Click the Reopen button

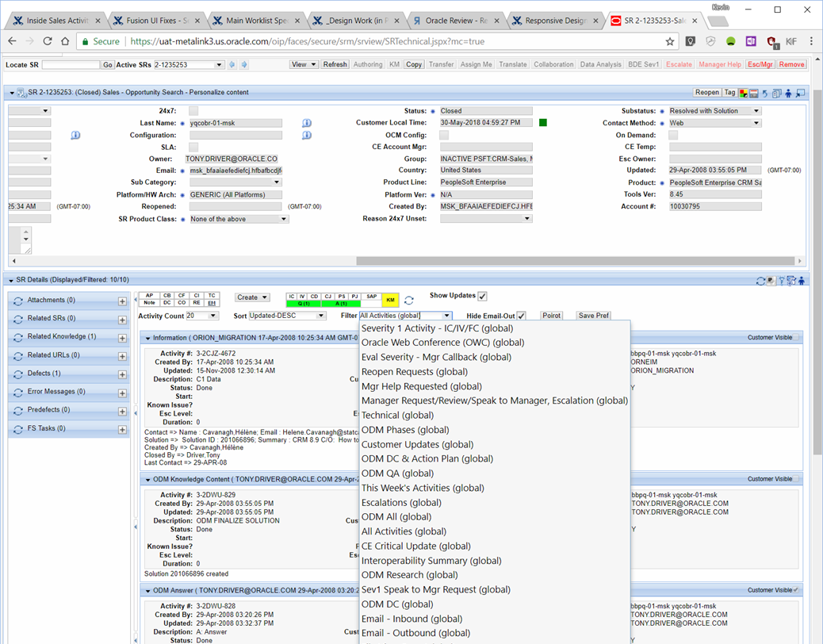[706, 93]
